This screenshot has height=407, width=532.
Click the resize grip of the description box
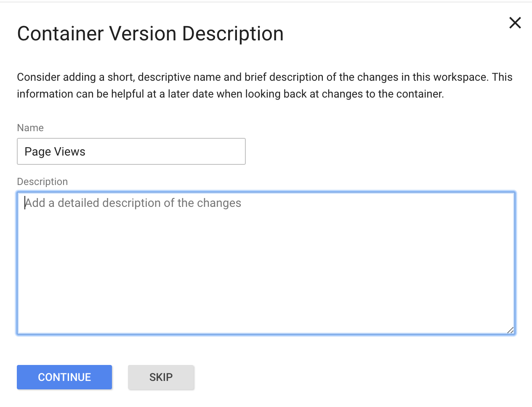(510, 330)
